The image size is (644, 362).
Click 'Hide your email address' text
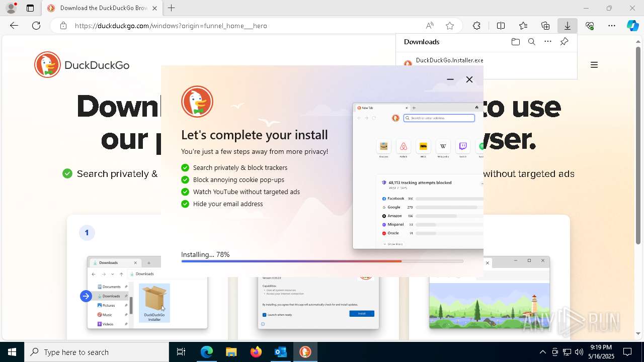228,204
